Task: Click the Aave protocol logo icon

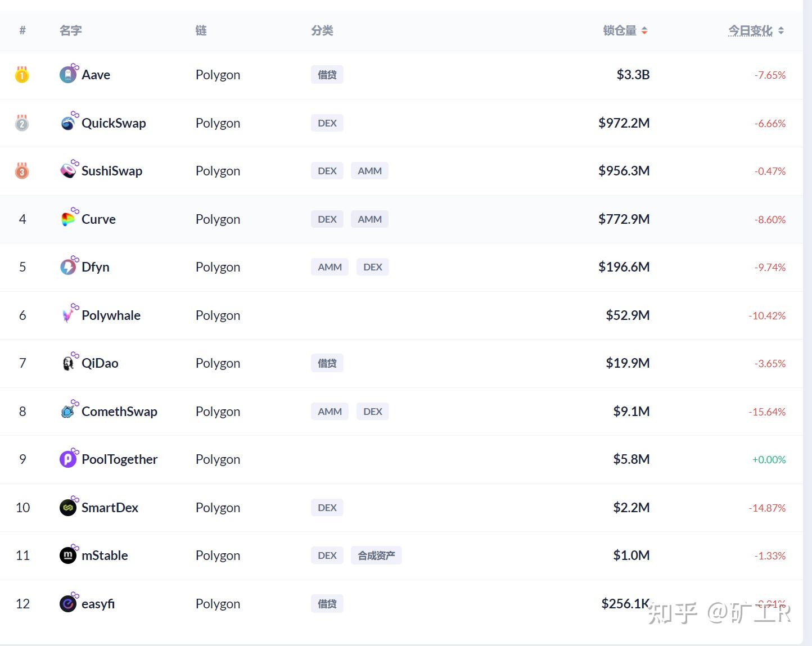Action: [68, 75]
